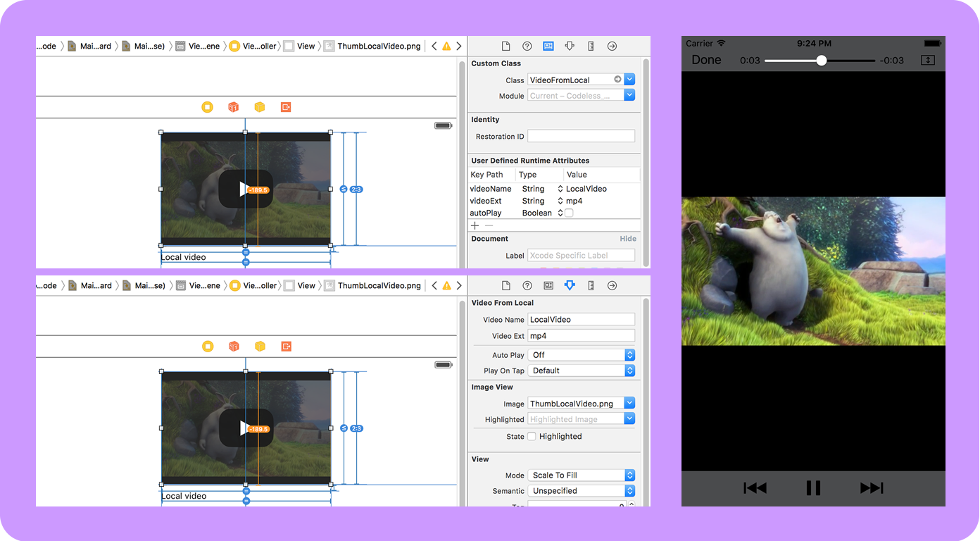Switch to Attributes inspector in Custom Class window

pos(570,46)
